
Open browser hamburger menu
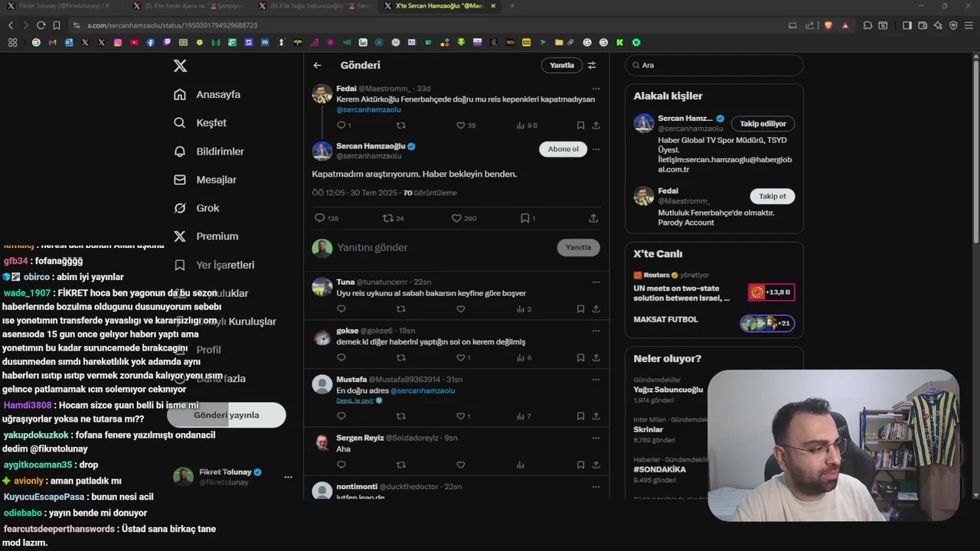(x=969, y=25)
